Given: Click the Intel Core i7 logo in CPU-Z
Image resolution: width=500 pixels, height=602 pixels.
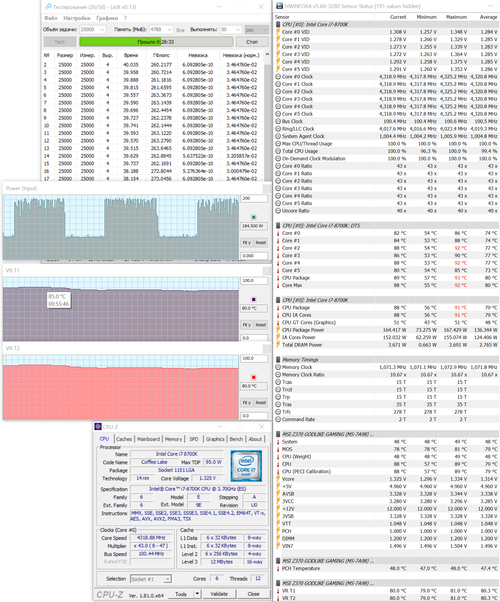Looking at the screenshot, I should coord(246,466).
